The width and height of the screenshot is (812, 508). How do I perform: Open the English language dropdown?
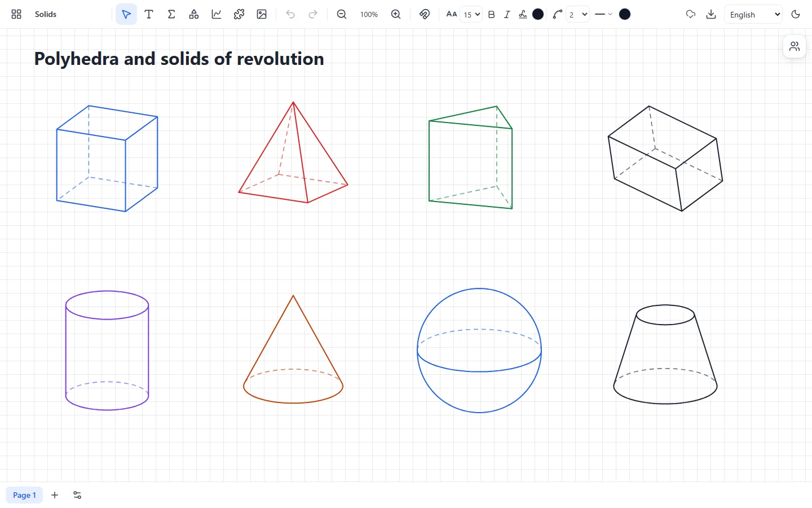[x=753, y=14]
